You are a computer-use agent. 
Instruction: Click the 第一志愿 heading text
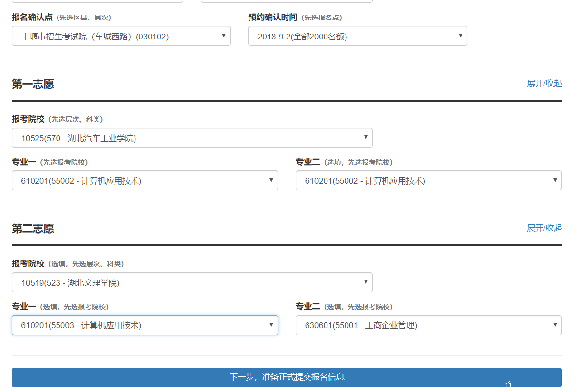pyautogui.click(x=33, y=84)
